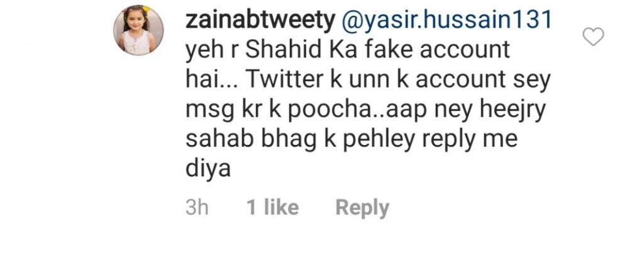Open the @yasir.hussain131 mention
Image resolution: width=644 pixels, height=257 pixels.
(447, 20)
